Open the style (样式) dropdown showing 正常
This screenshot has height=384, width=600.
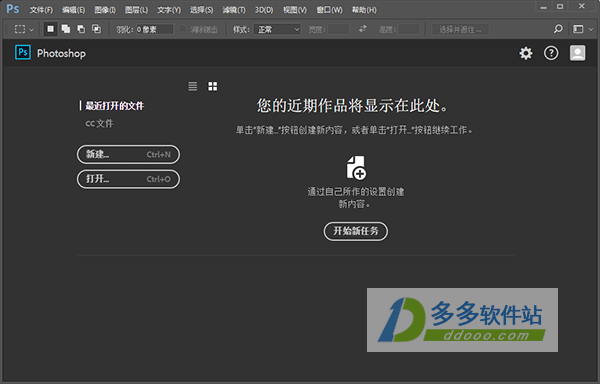[x=277, y=29]
